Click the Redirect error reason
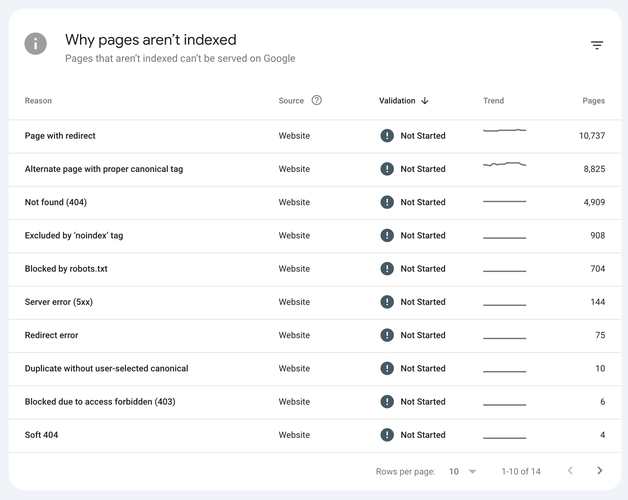 click(x=51, y=335)
